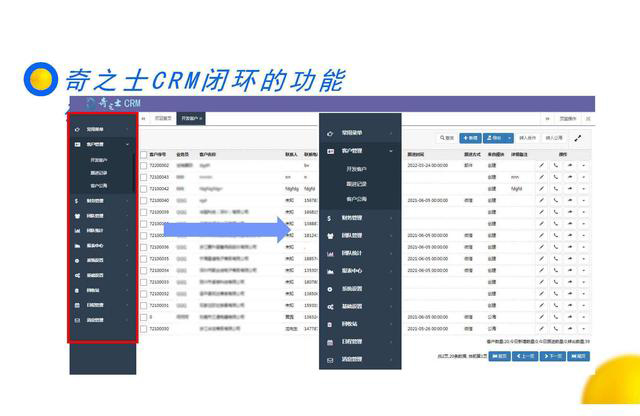Open the dropdown arrow beside the 导出 button
The height and width of the screenshot is (416, 640).
point(509,138)
